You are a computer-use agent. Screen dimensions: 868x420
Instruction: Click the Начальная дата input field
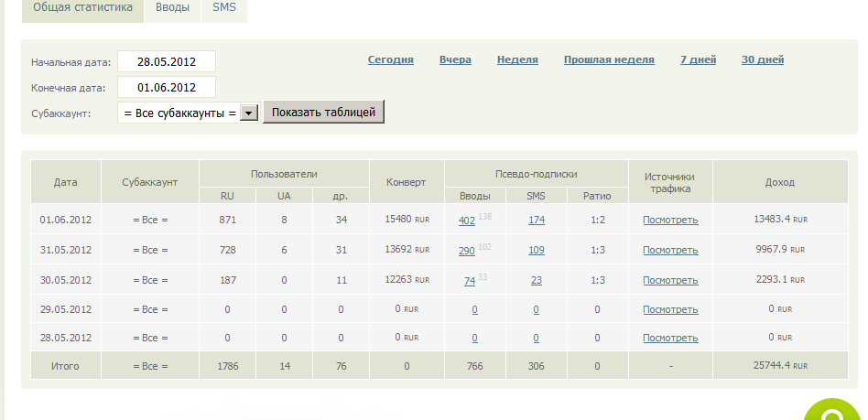pyautogui.click(x=167, y=61)
